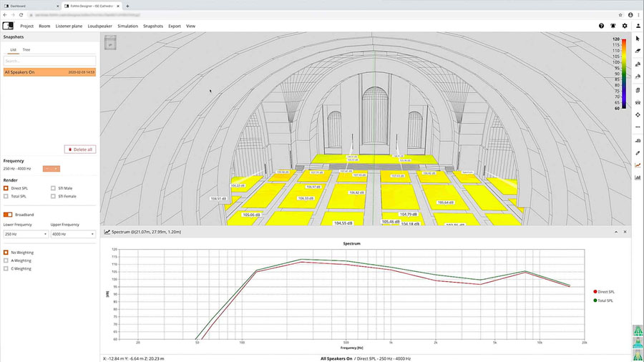Open the help question-mark icon
644x362 pixels.
(x=601, y=26)
